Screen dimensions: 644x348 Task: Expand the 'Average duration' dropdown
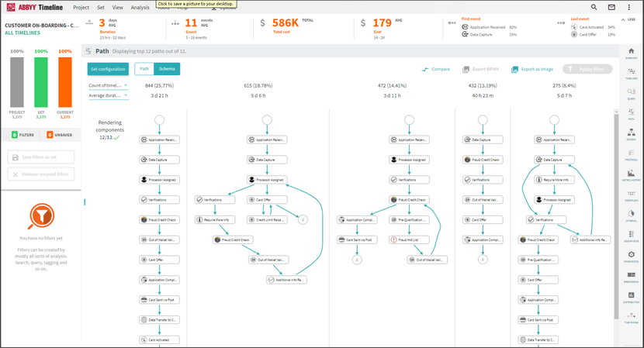[108, 95]
